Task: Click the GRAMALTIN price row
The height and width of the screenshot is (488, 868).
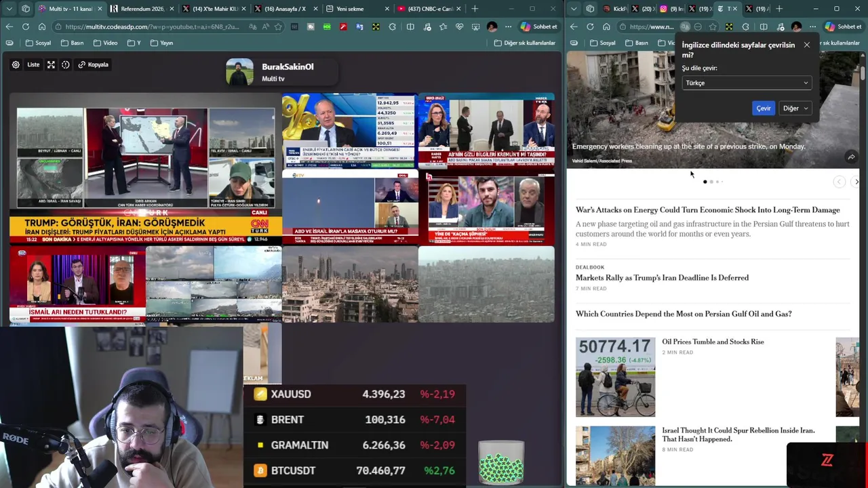Action: pyautogui.click(x=355, y=445)
